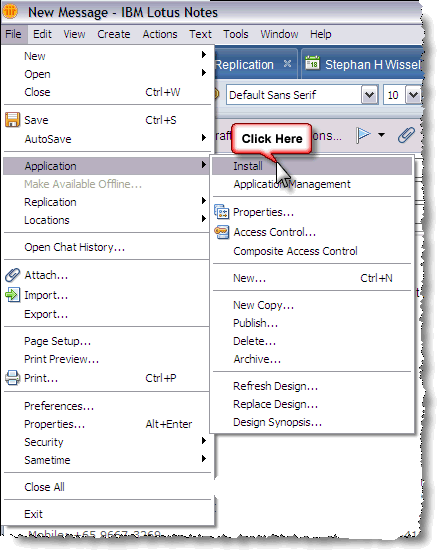The width and height of the screenshot is (439, 550).
Task: Choose Refresh Design...
Action: (x=312, y=386)
